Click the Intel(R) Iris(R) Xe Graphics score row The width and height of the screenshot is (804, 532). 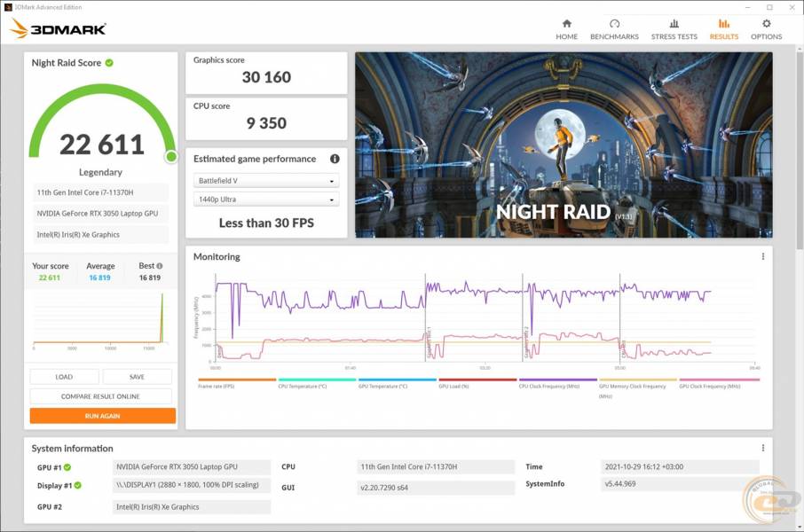tap(100, 234)
